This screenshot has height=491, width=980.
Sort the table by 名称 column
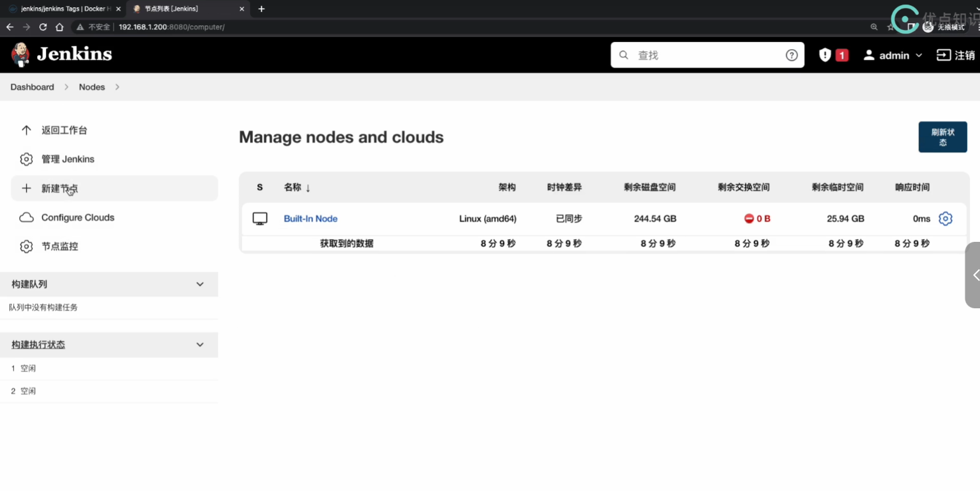(297, 187)
